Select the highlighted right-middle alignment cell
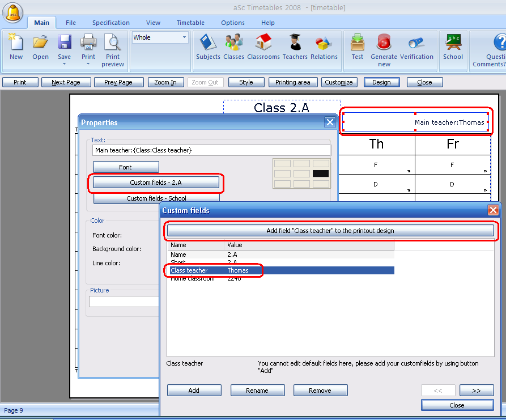This screenshot has width=506, height=420. [x=320, y=173]
